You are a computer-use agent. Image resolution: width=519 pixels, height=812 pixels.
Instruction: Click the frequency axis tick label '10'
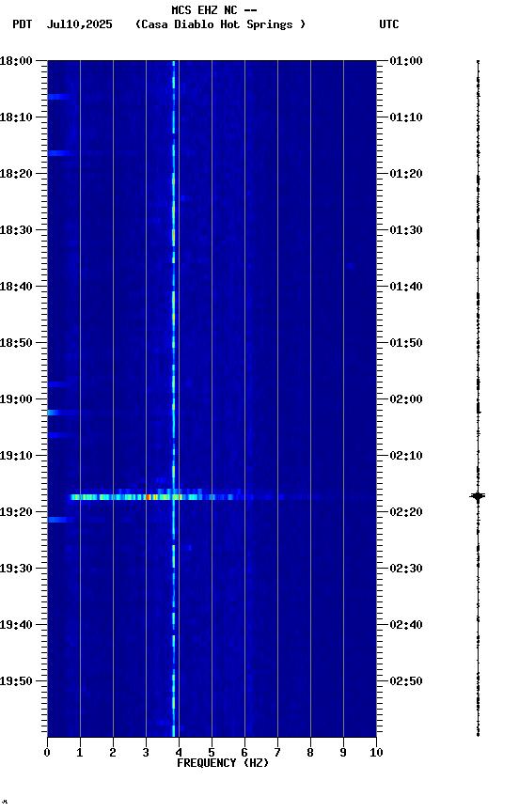376,753
